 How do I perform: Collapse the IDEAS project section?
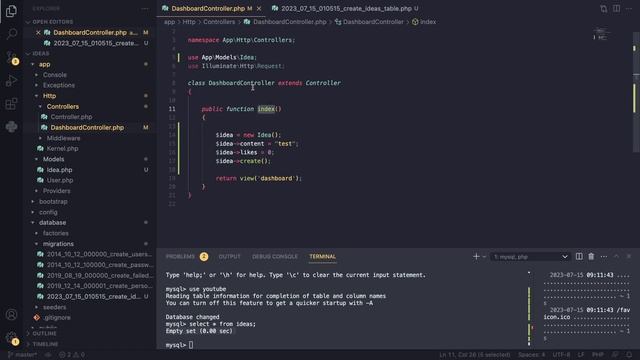(x=40, y=53)
